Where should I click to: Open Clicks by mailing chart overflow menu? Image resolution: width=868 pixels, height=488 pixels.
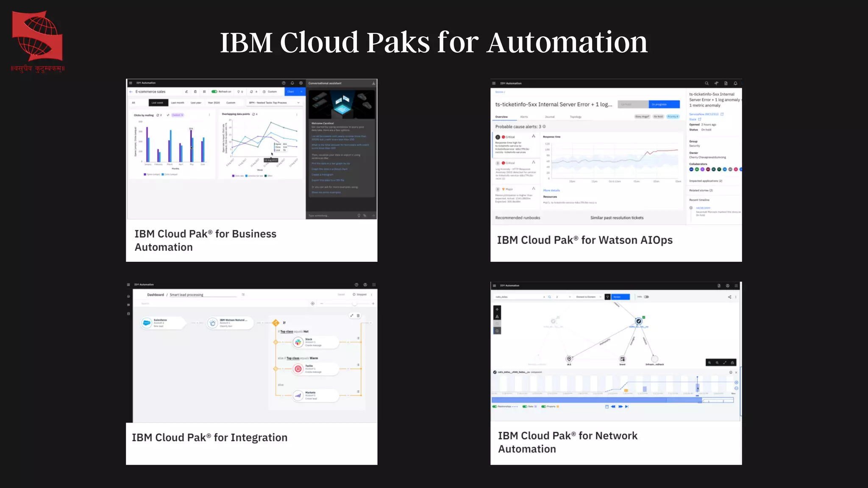point(209,115)
